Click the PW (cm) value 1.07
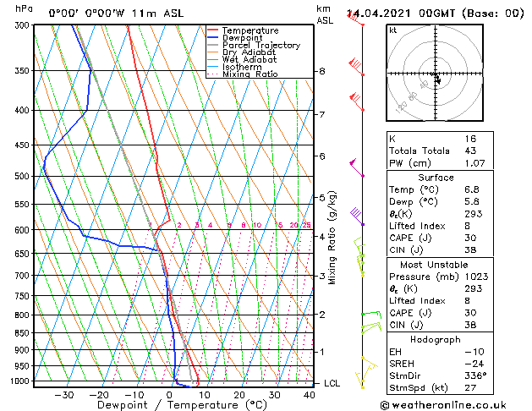 [474, 163]
